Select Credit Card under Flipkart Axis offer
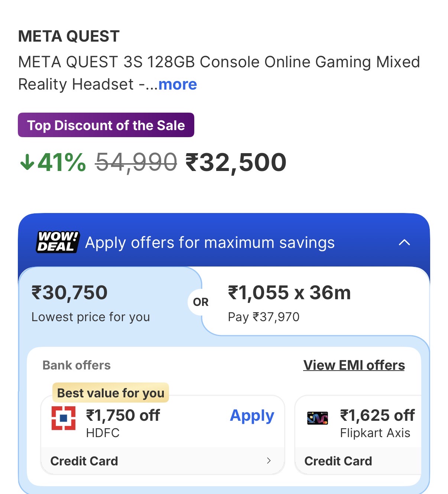This screenshot has width=448, height=494. click(338, 461)
